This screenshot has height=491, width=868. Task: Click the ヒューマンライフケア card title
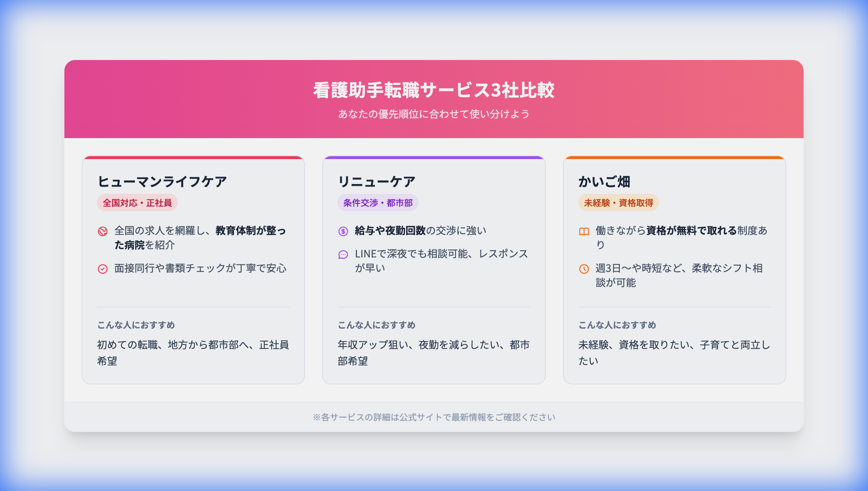pos(162,182)
